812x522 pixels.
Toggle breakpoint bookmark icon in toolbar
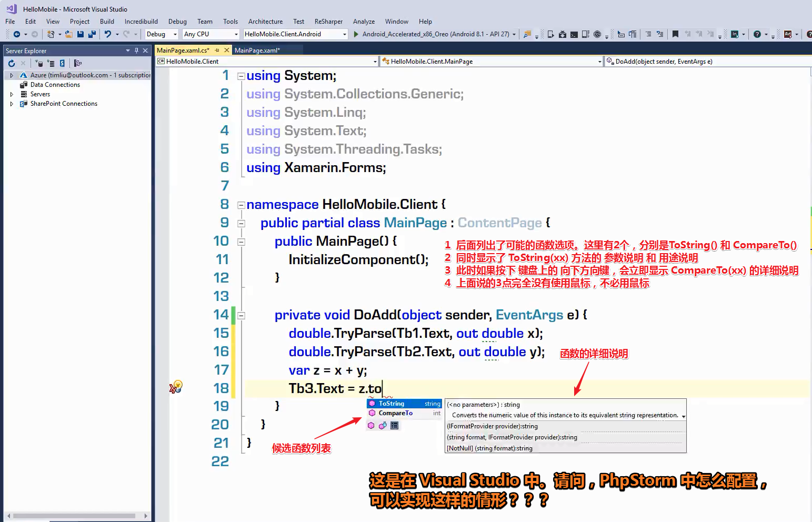pyautogui.click(x=676, y=34)
